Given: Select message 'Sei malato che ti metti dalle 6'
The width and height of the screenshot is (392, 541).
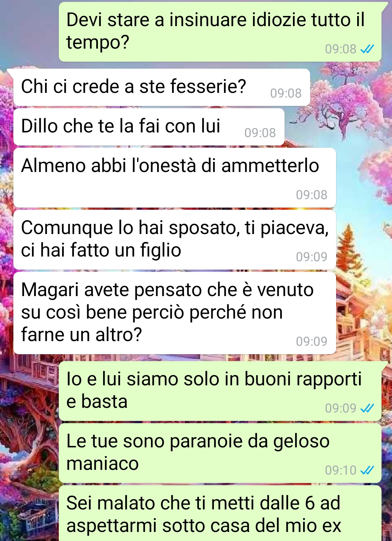Looking at the screenshot, I should (x=220, y=513).
